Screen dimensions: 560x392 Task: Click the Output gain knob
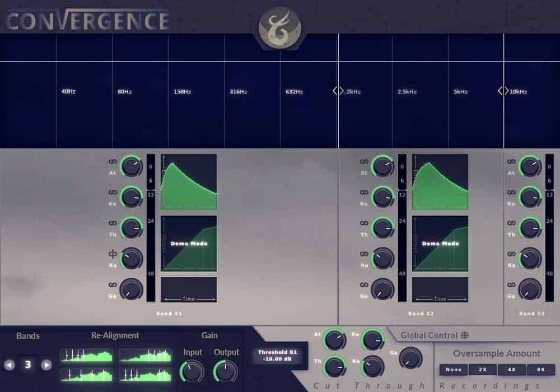(226, 371)
